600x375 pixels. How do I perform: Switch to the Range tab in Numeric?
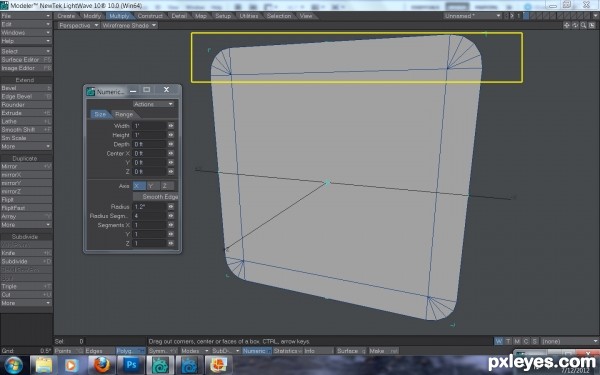124,114
